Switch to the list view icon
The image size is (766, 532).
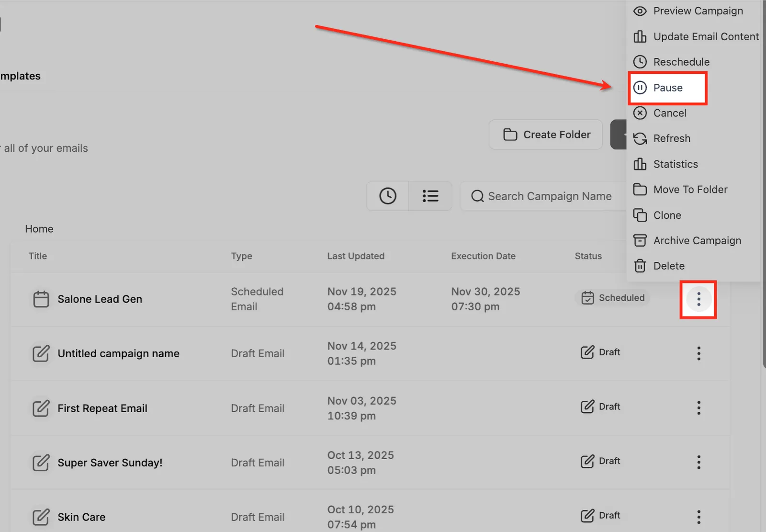click(x=430, y=196)
